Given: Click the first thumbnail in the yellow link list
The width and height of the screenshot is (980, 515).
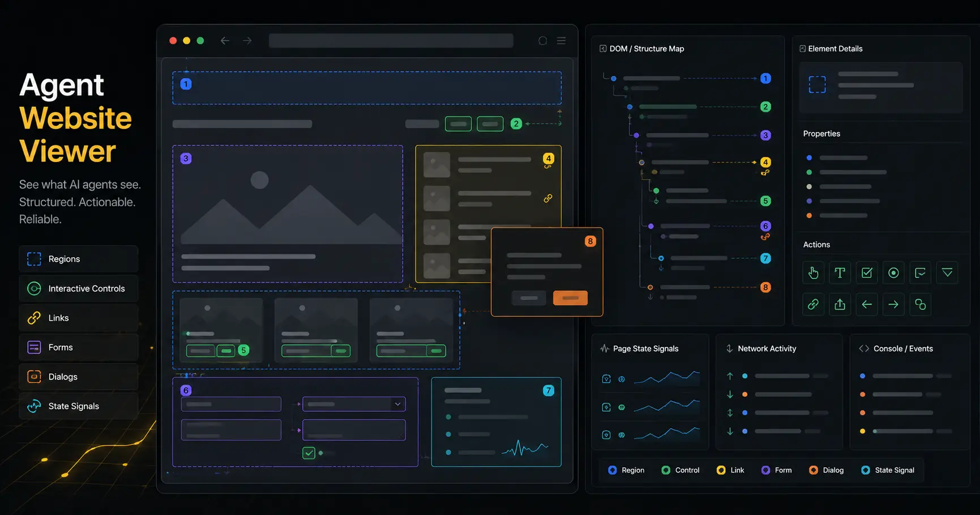Looking at the screenshot, I should pyautogui.click(x=436, y=165).
